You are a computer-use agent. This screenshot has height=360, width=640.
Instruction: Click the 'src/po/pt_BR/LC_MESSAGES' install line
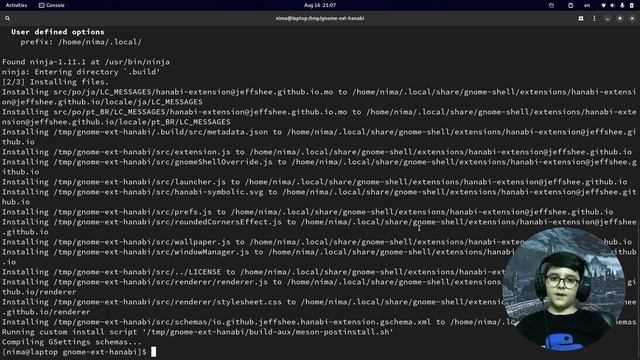click(319, 117)
